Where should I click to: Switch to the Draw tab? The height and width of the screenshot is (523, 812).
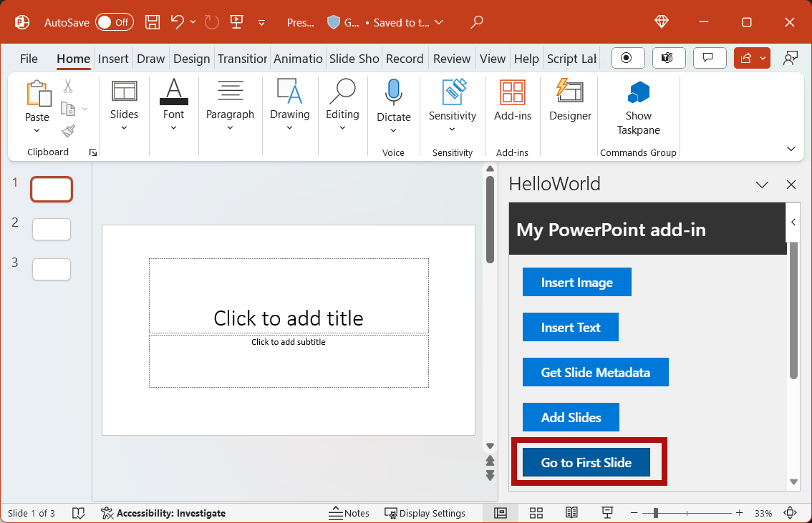click(150, 59)
